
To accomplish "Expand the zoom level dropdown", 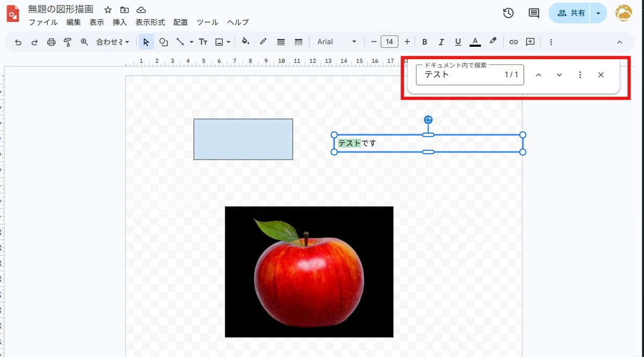I will (x=113, y=42).
